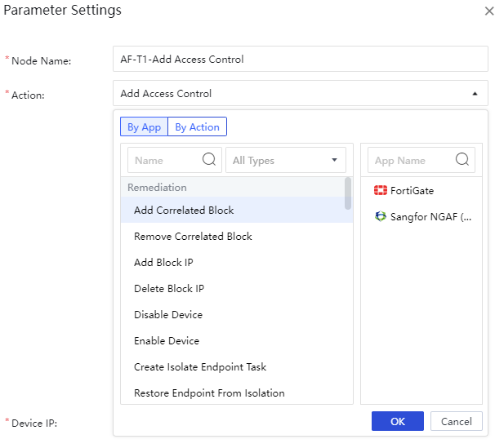The height and width of the screenshot is (448, 495).
Task: Open the All Types dropdown
Action: coord(285,161)
